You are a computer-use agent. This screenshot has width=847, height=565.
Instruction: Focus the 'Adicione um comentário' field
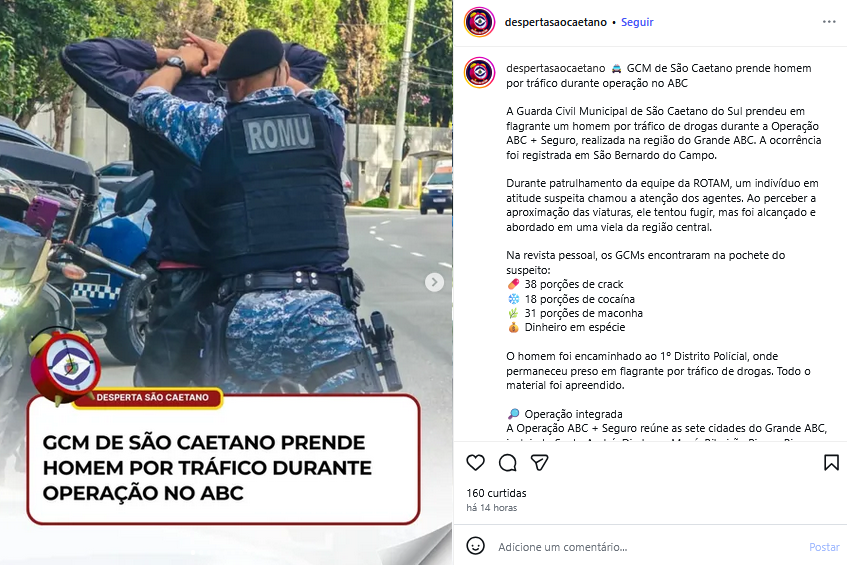pos(648,547)
